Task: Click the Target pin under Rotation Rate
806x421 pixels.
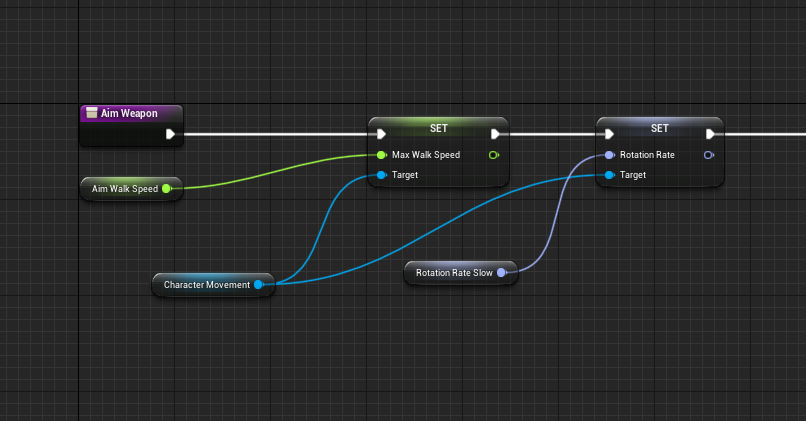Action: (608, 175)
